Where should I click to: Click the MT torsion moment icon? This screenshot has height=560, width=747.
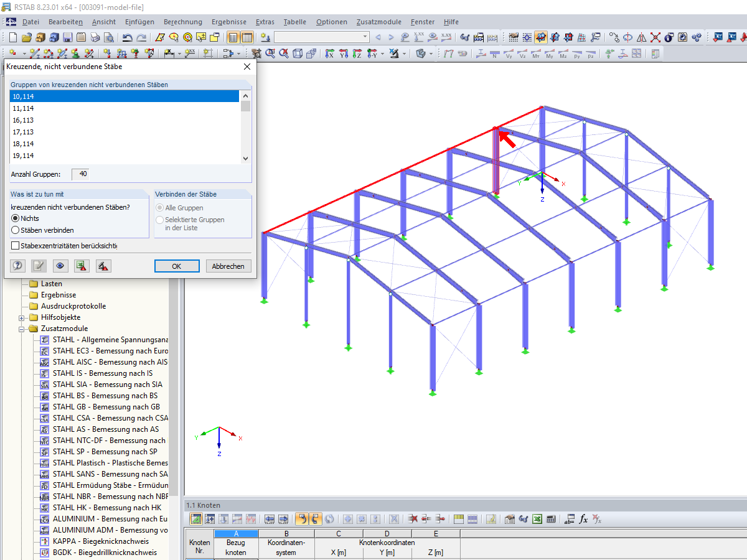point(536,54)
